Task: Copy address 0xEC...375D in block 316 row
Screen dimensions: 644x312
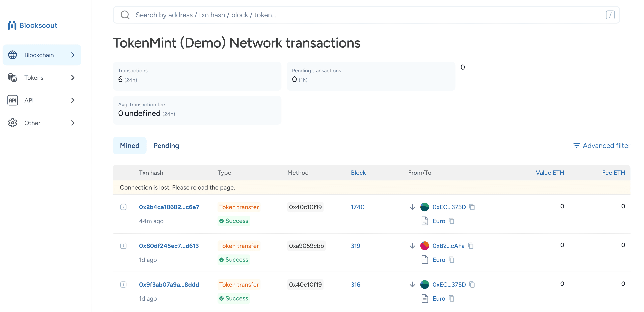Action: (472, 285)
